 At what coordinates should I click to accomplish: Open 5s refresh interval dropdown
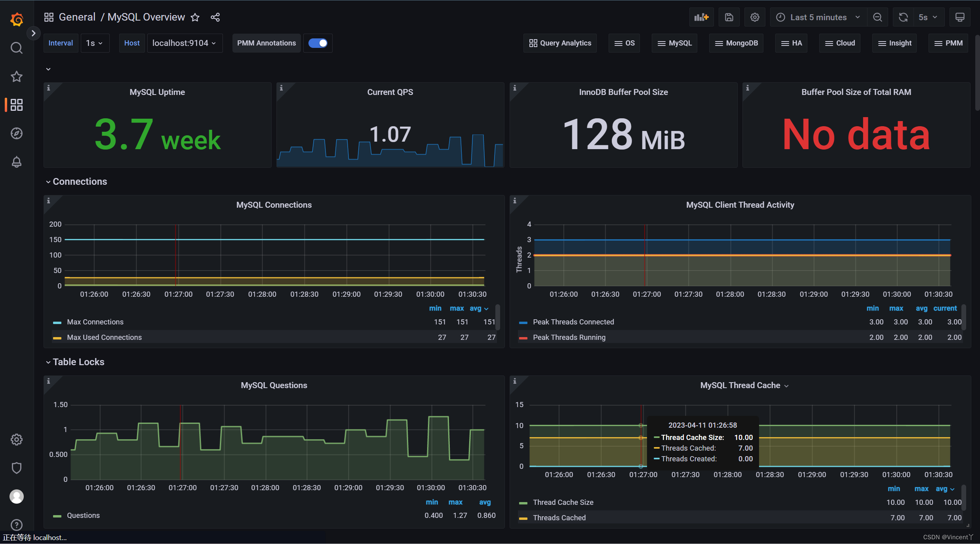pos(928,17)
